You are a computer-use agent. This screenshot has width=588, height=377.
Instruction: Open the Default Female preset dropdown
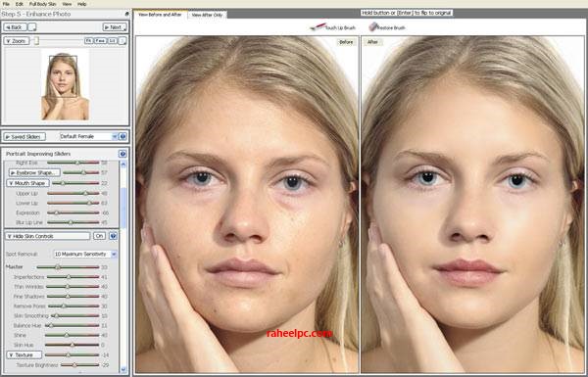pos(89,137)
